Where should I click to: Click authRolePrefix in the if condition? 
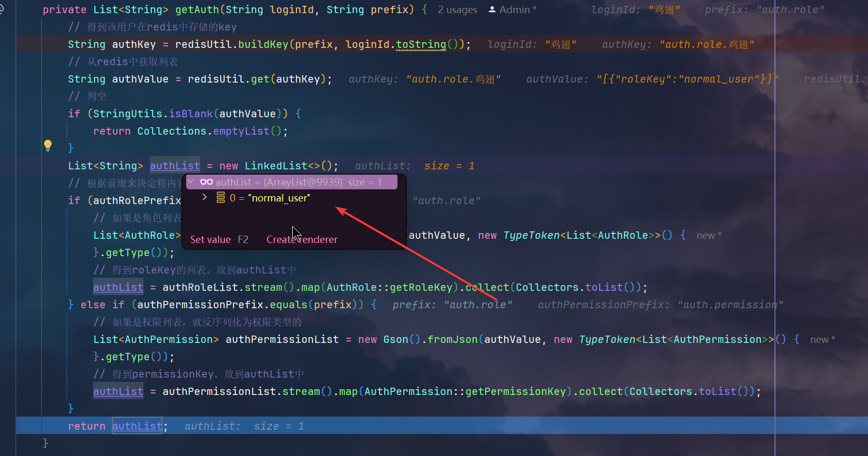[137, 200]
